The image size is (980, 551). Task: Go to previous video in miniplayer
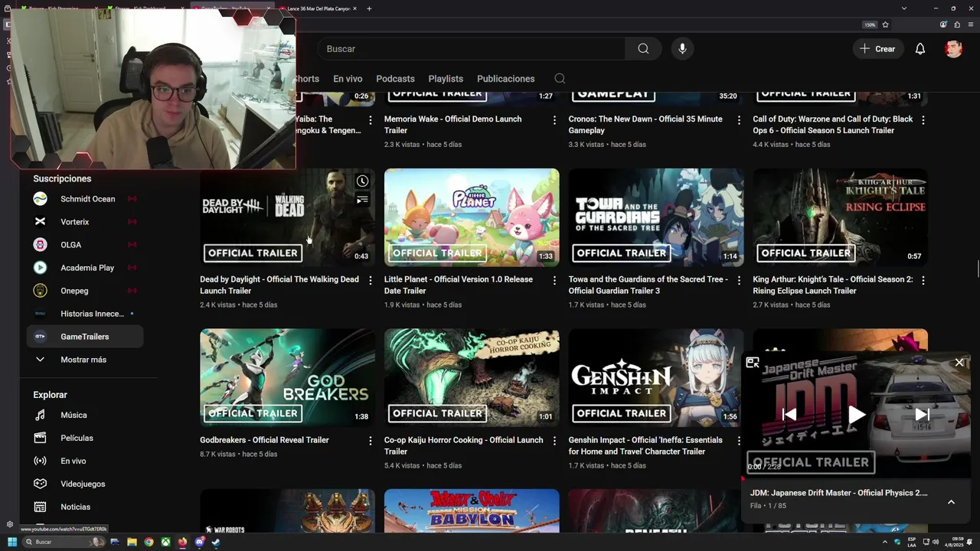[789, 415]
